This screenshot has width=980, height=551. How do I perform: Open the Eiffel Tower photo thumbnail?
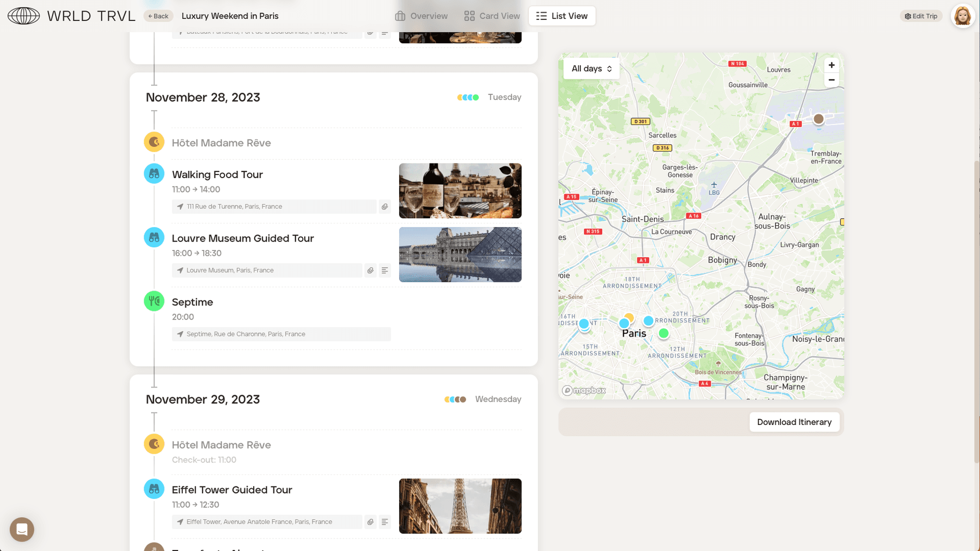[x=460, y=506]
